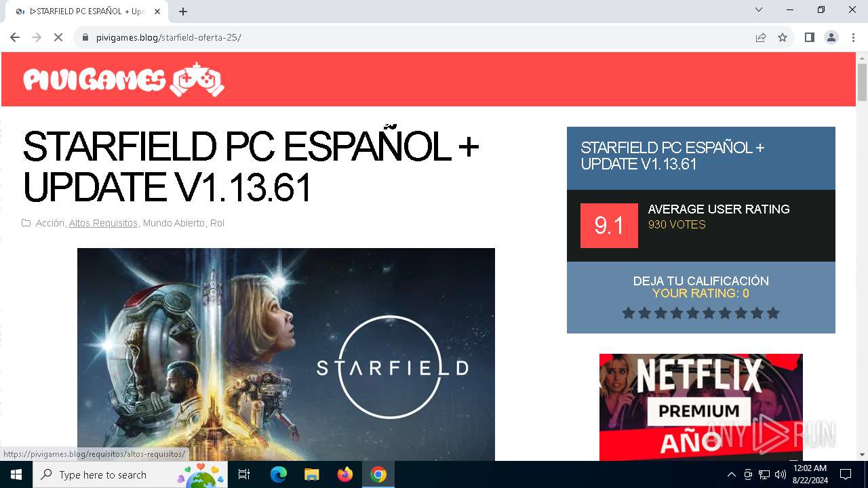This screenshot has height=488, width=868.
Task: Click the page vertical scrollbar thumb
Action: click(x=862, y=83)
